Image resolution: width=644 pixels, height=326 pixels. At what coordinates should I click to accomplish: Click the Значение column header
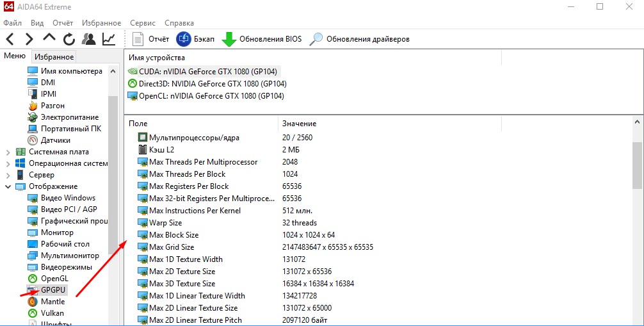[299, 124]
